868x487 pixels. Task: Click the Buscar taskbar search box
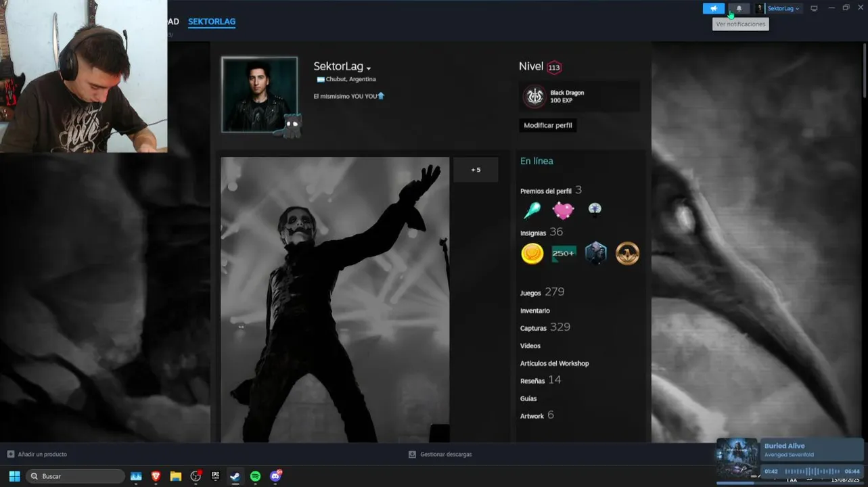[75, 476]
